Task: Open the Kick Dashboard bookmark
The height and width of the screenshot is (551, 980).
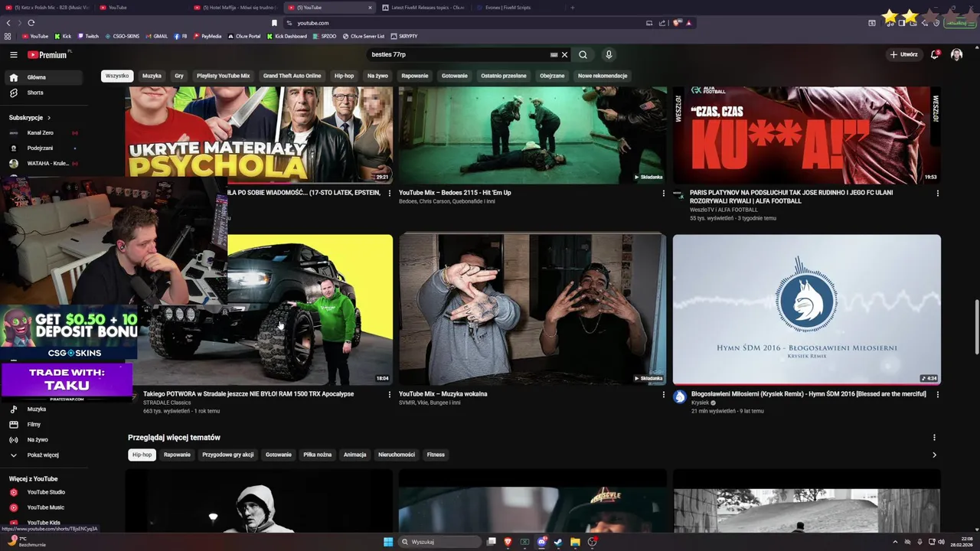Action: [x=286, y=36]
